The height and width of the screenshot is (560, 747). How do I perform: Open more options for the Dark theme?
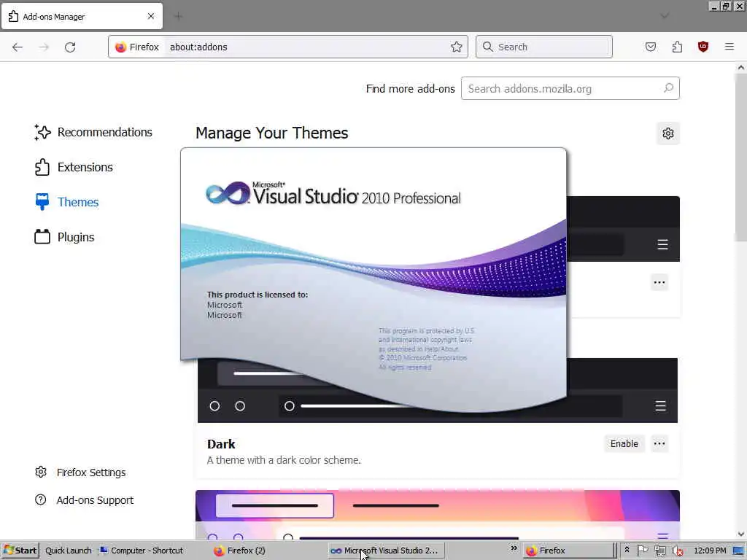pyautogui.click(x=659, y=444)
